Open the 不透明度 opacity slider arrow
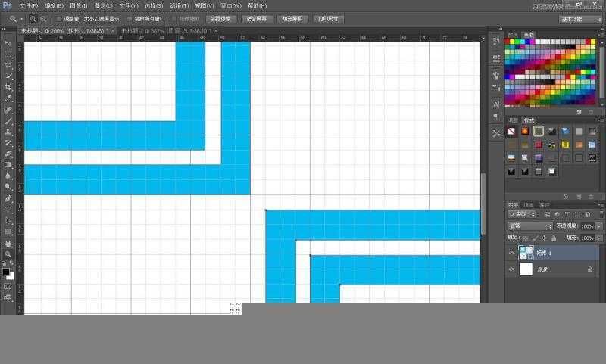This screenshot has width=606, height=364. pos(599,226)
